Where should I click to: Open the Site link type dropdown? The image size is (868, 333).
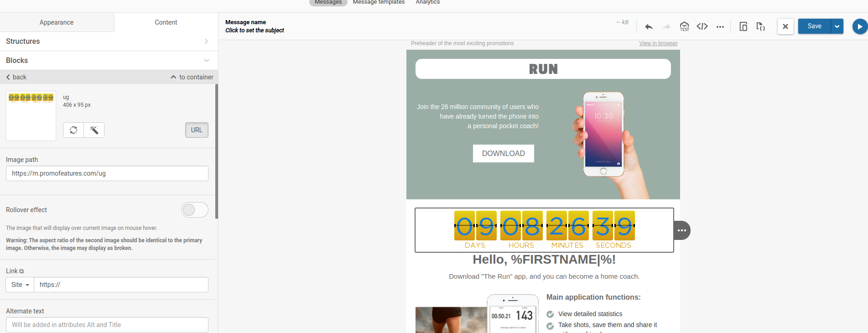pos(20,285)
